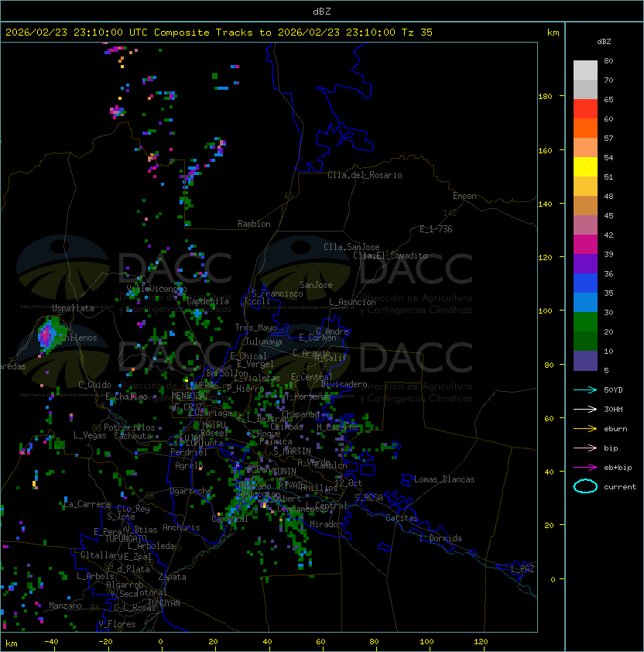Viewport: 644px width, 652px height.
Task: Choose the light gray top swatch below 80
Action: (585, 70)
